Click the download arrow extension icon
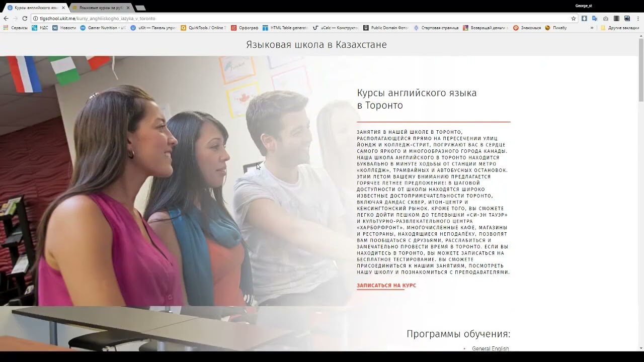This screenshot has width=644, height=362. click(584, 18)
